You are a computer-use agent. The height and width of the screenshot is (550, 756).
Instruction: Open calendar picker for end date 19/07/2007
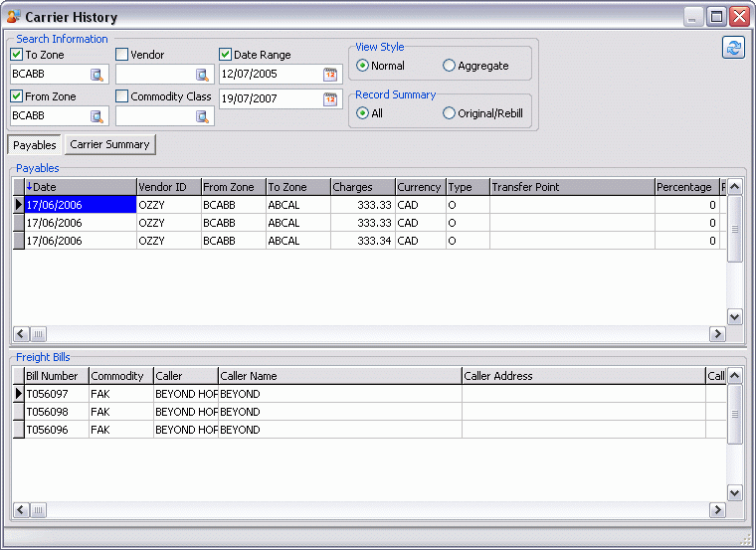(x=330, y=98)
